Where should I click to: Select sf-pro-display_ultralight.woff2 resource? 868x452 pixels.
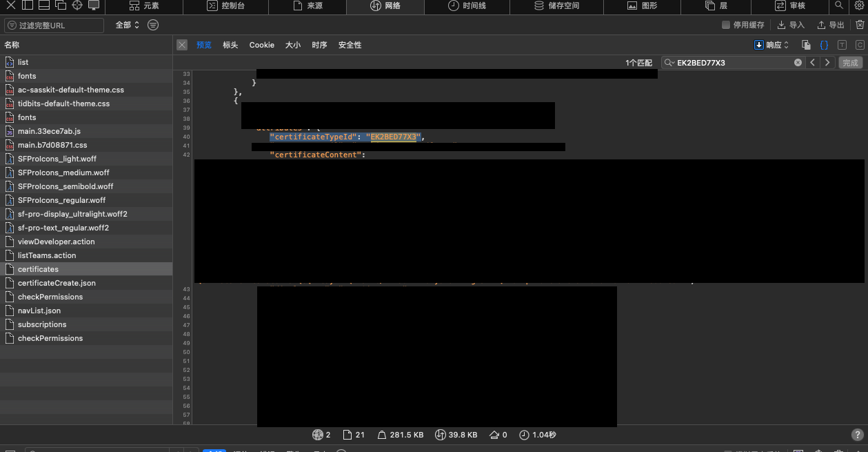[86, 214]
